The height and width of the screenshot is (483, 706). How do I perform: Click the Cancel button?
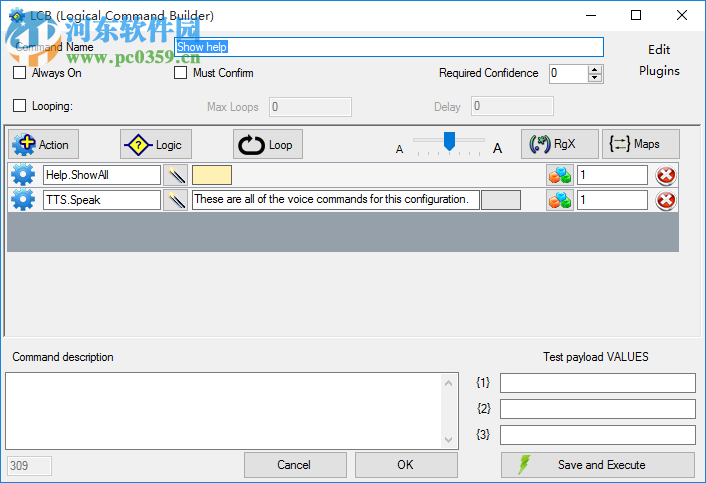[x=295, y=465]
